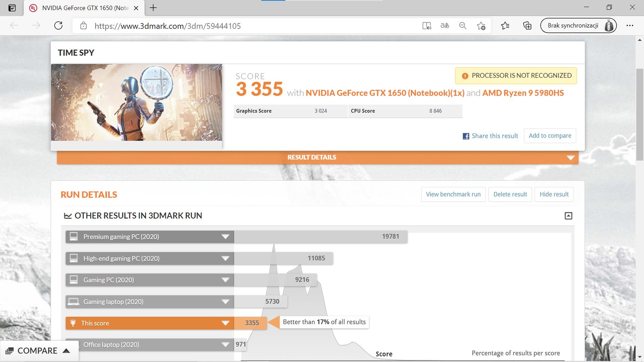Open the Favorites list icon

505,25
